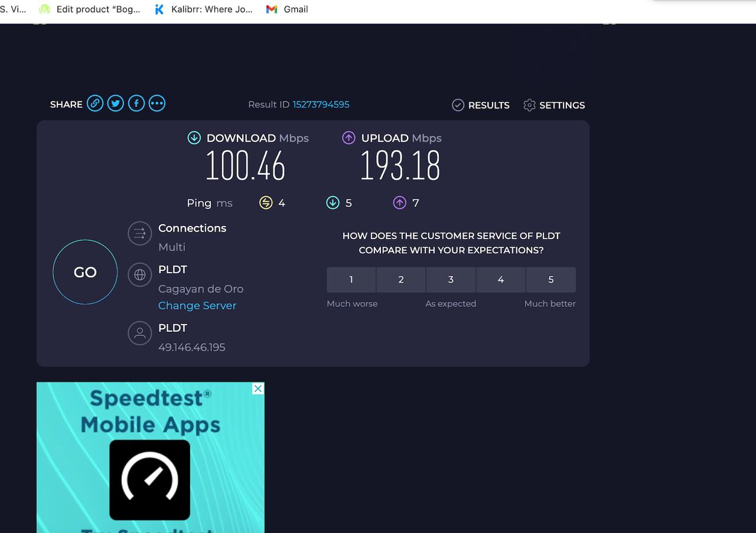Close the Speedtest Mobile Apps ad

(x=258, y=388)
